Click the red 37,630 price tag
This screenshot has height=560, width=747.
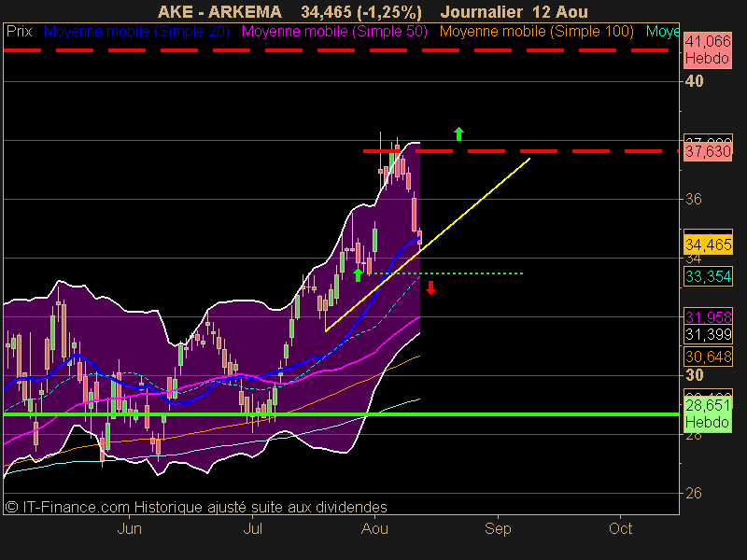[708, 152]
